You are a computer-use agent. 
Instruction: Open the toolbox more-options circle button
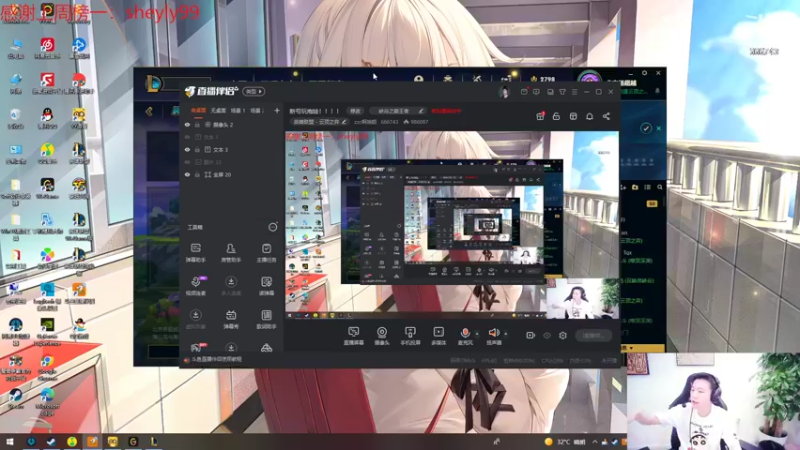click(273, 227)
